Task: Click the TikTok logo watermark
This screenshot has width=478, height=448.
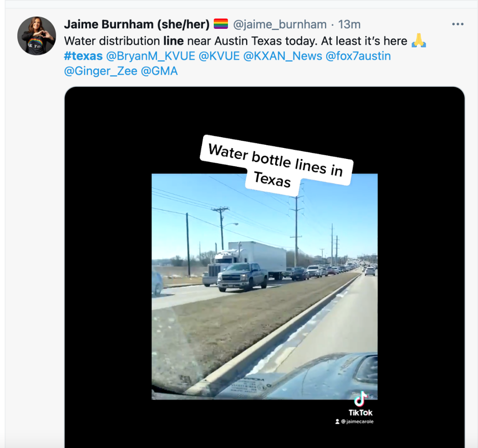Action: click(360, 404)
